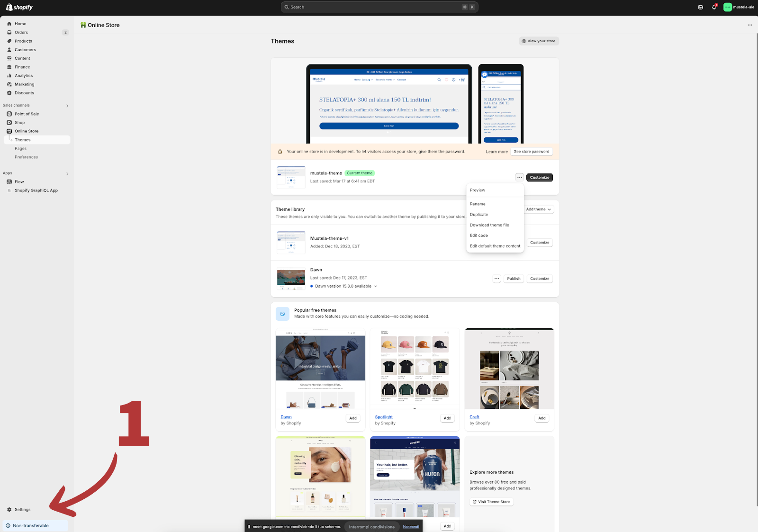The width and height of the screenshot is (758, 532).
Task: Click Customize for the Dawn theme
Action: coord(540,279)
